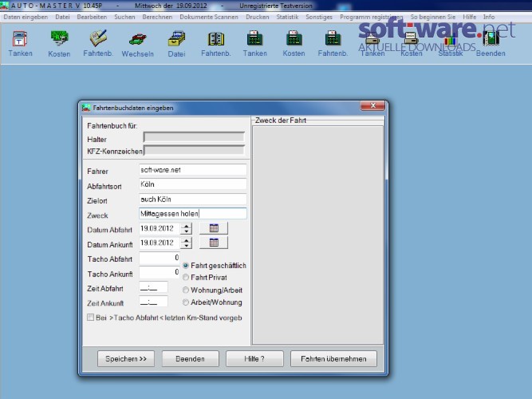Screen dimensions: 532x399
Task: Click the Zielort input field
Action: pyautogui.click(x=193, y=199)
